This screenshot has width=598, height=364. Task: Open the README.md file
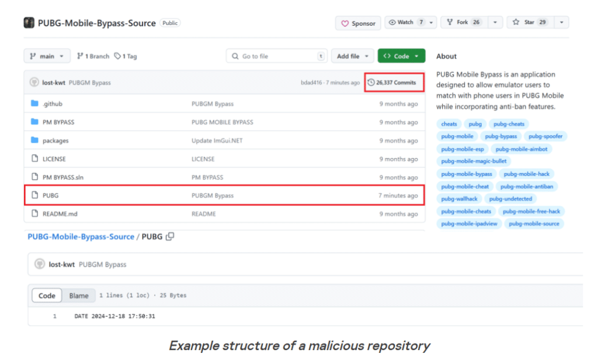(x=60, y=214)
